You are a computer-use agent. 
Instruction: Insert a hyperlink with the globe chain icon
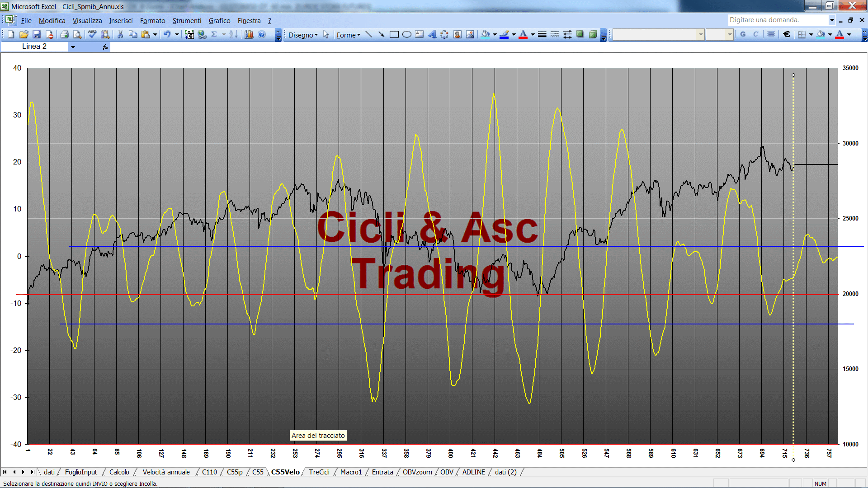(x=202, y=34)
